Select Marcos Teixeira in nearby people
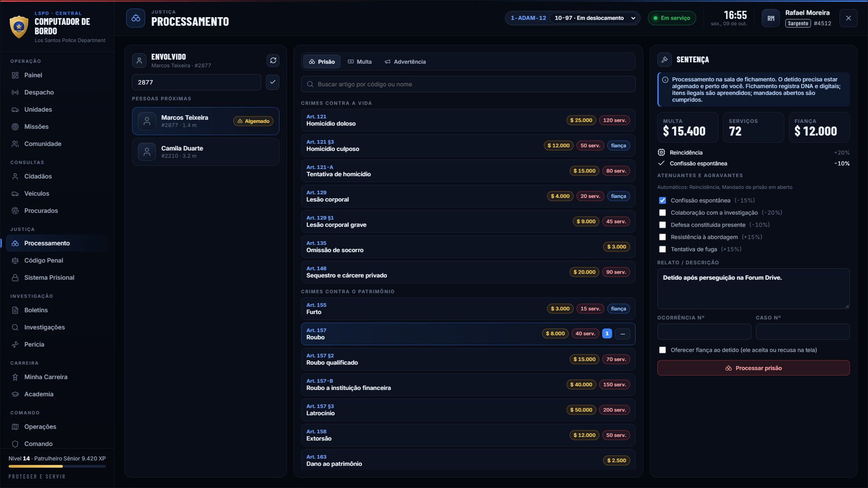 pyautogui.click(x=206, y=121)
